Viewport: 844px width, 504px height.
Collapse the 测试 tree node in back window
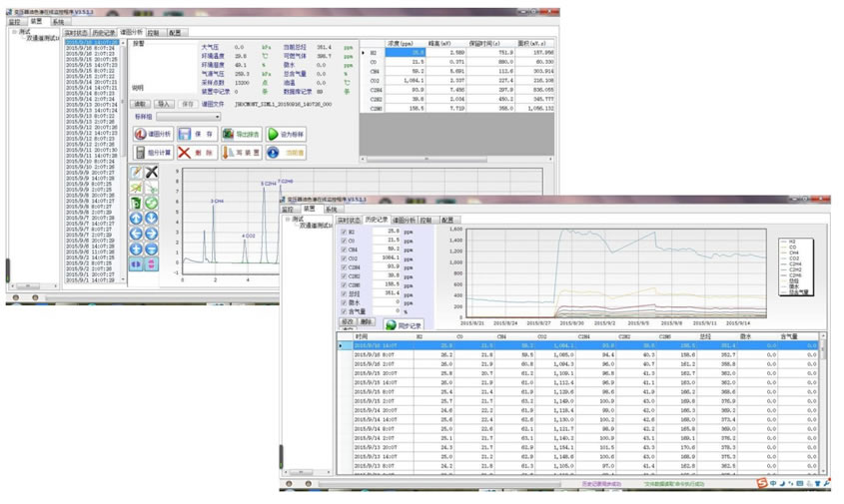tap(14, 31)
